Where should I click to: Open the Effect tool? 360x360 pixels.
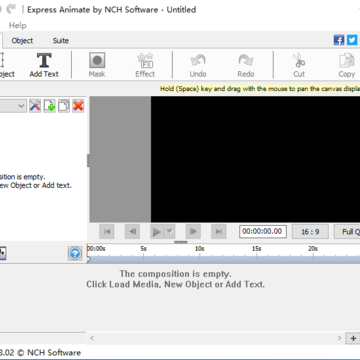145,65
